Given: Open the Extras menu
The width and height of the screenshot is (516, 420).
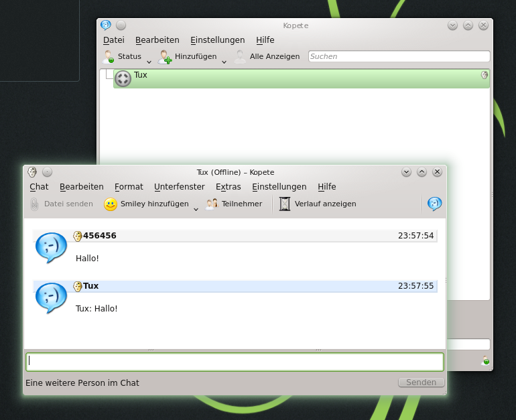Looking at the screenshot, I should (x=228, y=187).
